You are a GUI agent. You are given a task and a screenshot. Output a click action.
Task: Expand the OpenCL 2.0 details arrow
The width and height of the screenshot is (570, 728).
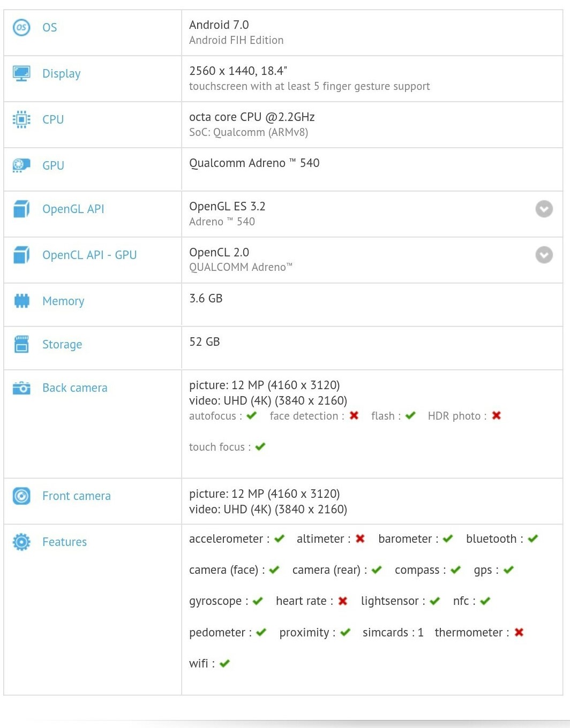(544, 255)
